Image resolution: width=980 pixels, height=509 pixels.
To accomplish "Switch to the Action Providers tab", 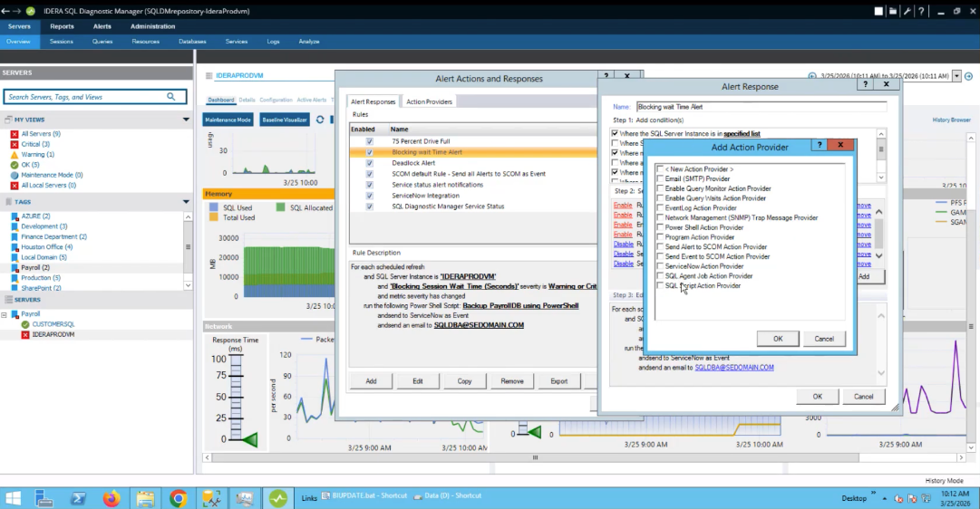I will (429, 101).
